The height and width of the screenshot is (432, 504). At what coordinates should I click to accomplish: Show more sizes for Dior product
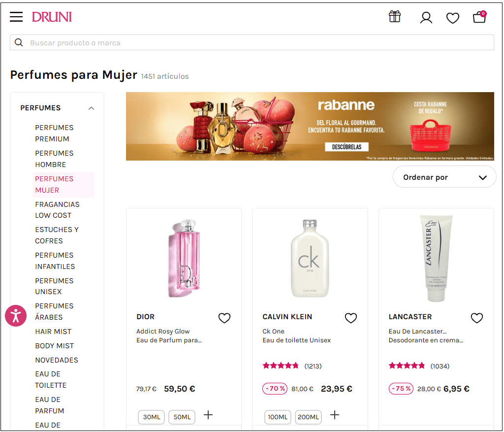(x=208, y=415)
